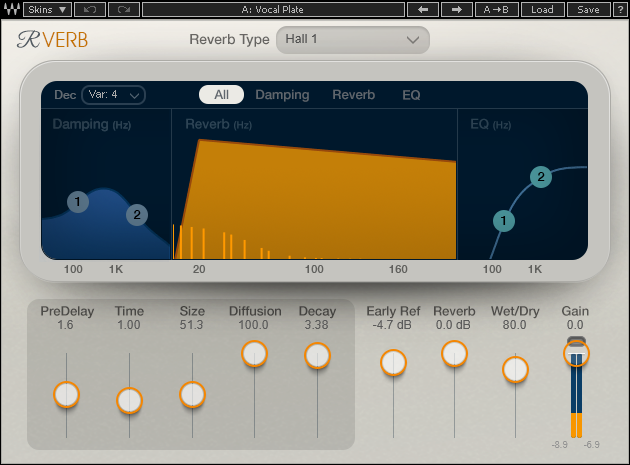Screen dimensions: 630x465
Task: Click the EQ (Hz) graph title
Action: [491, 125]
